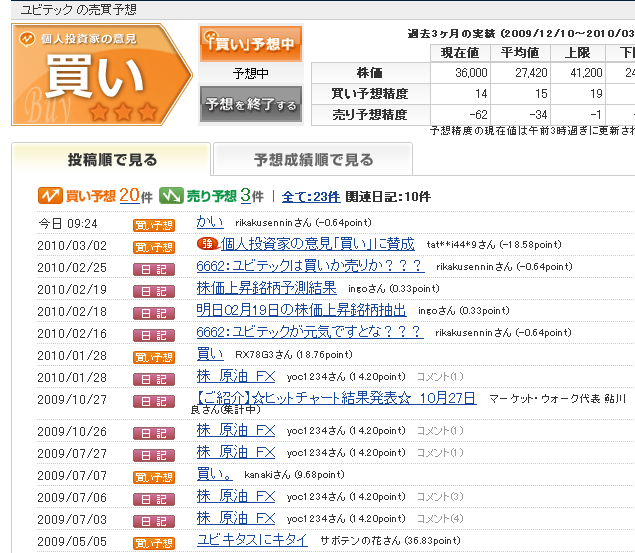Click the 日記 badge dated 2009/10/26
The image size is (635, 553).
[x=154, y=432]
